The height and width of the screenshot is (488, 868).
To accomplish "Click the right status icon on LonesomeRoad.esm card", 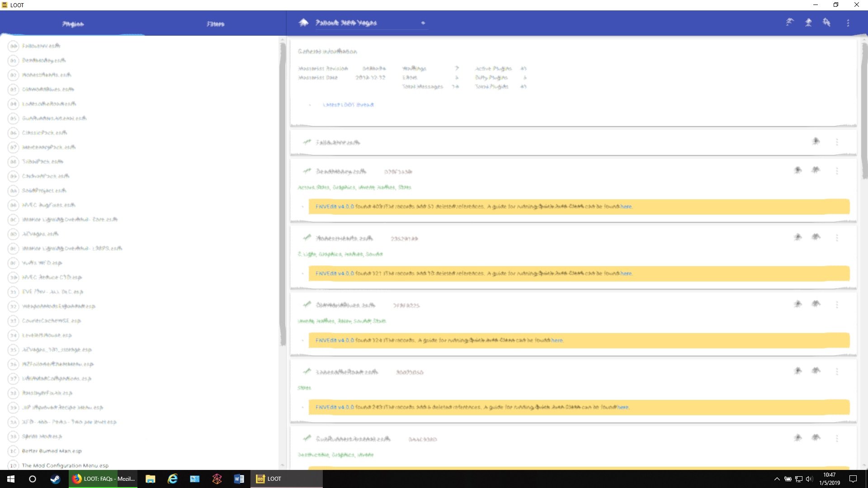I will [816, 371].
